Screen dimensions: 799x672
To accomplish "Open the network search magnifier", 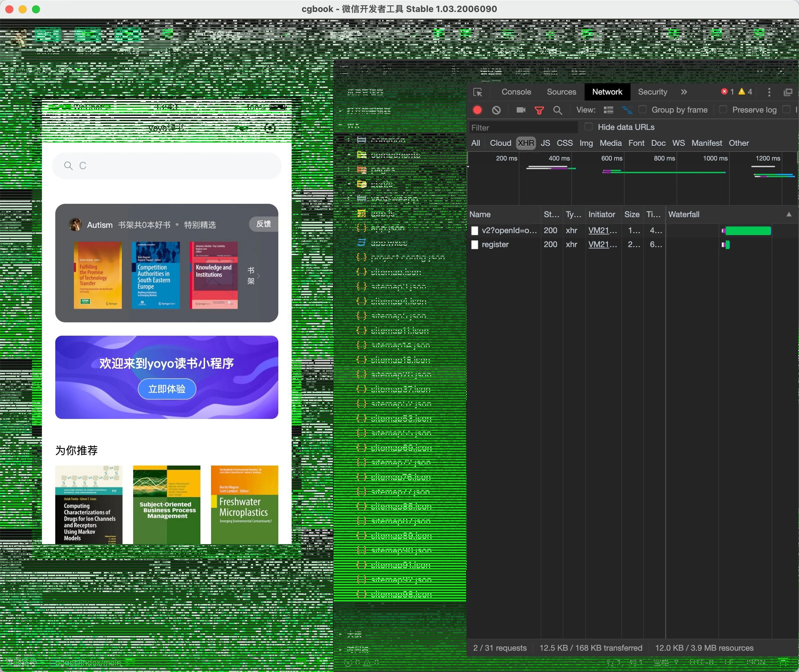I will [558, 110].
